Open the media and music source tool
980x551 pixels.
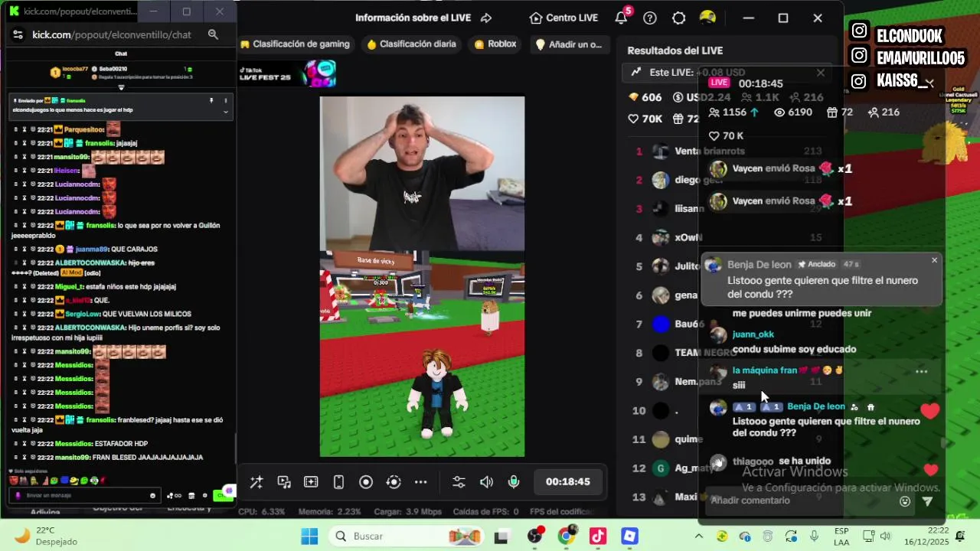tap(284, 482)
